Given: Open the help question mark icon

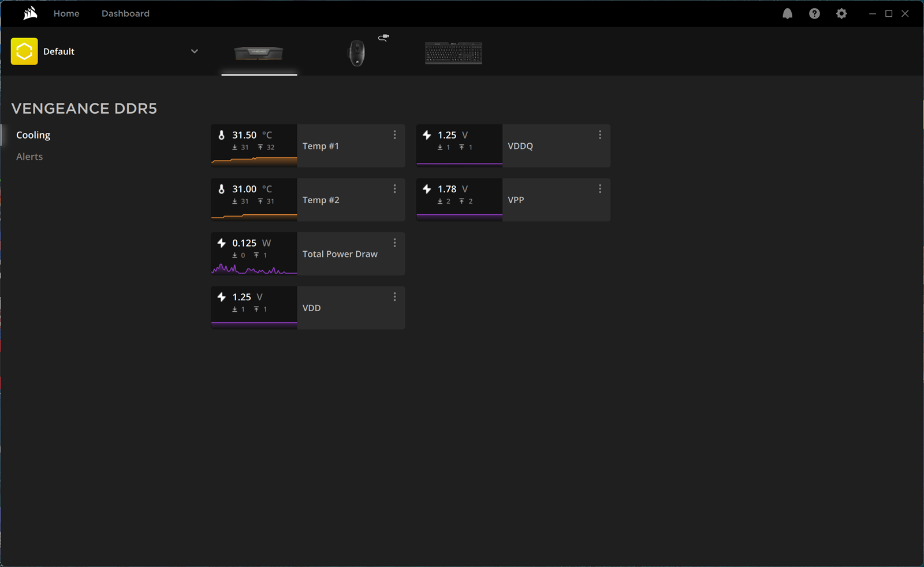Looking at the screenshot, I should tap(814, 13).
